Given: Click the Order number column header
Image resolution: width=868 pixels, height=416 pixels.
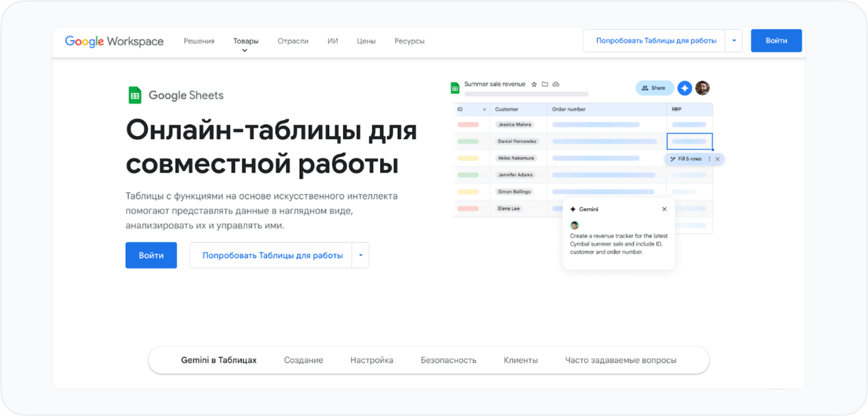Looking at the screenshot, I should 607,110.
